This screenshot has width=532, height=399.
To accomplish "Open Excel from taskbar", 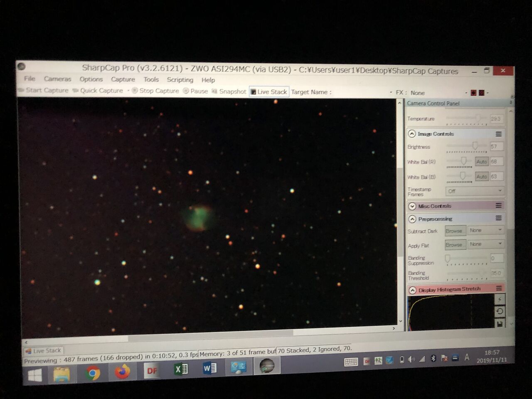I will pos(181,369).
